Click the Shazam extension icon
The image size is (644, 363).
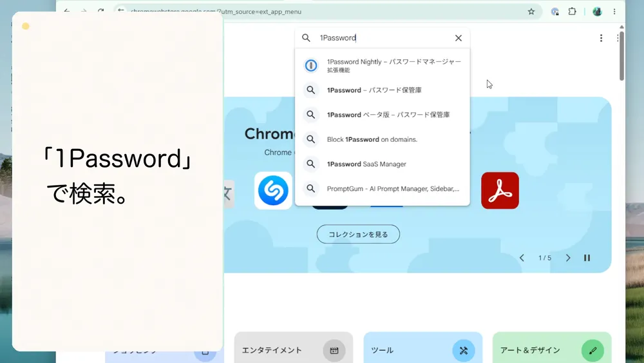(273, 190)
